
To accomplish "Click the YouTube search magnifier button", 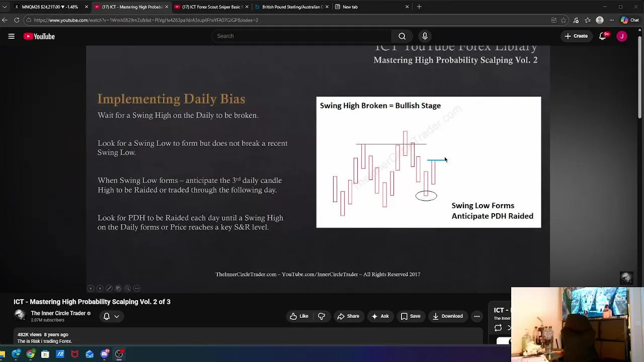I will click(x=402, y=36).
